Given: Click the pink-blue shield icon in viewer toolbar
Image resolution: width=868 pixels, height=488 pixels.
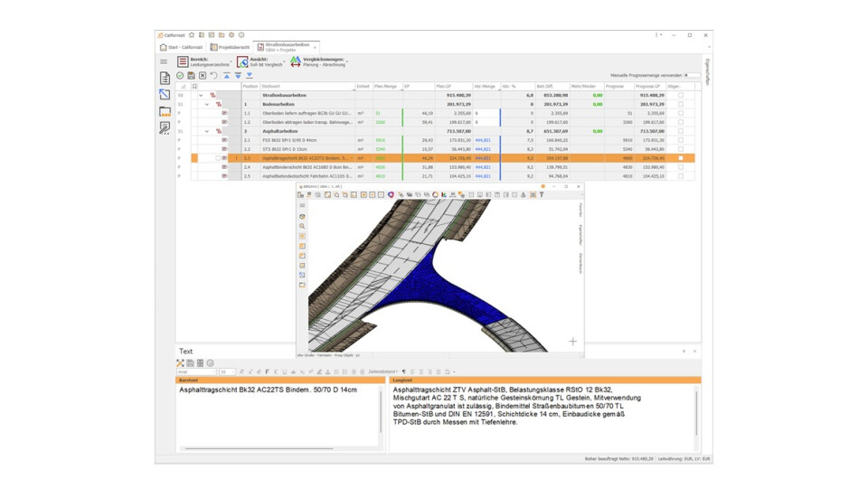Looking at the screenshot, I should [391, 195].
